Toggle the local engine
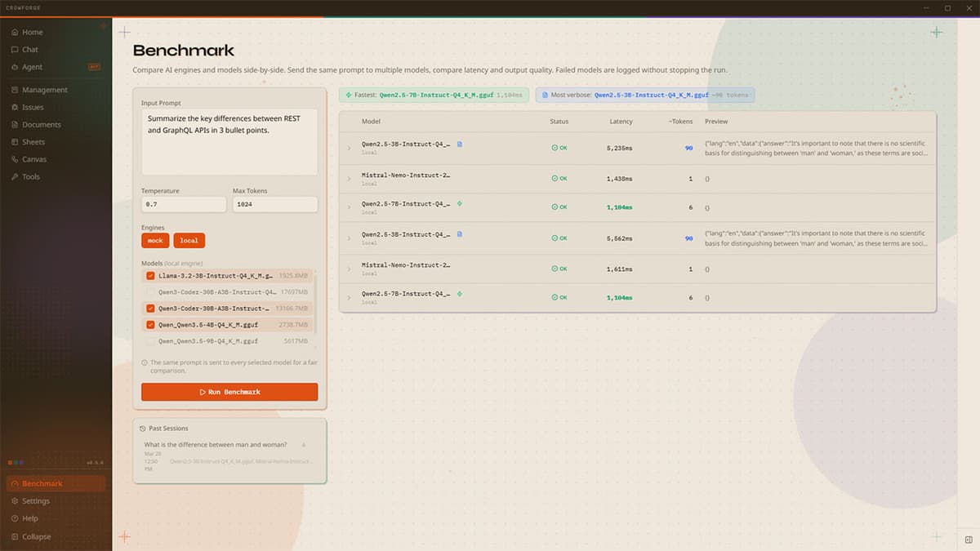 pos(189,241)
